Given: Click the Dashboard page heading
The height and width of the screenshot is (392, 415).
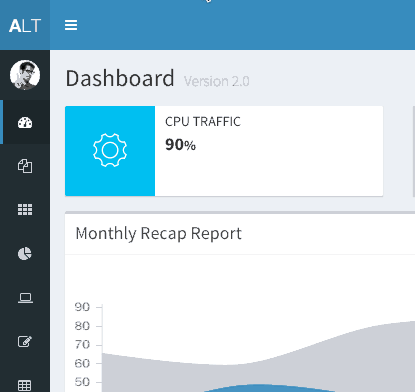Looking at the screenshot, I should [x=120, y=78].
